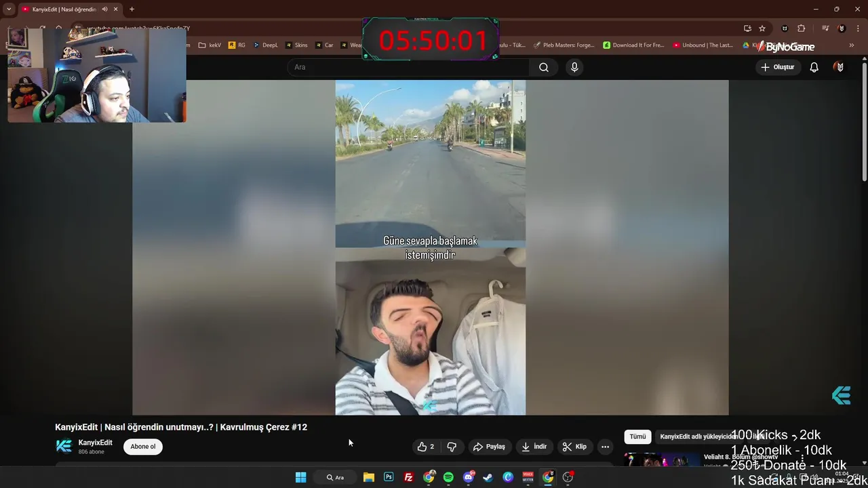868x488 pixels.
Task: Click the Abone ol subscribe button
Action: pyautogui.click(x=143, y=447)
